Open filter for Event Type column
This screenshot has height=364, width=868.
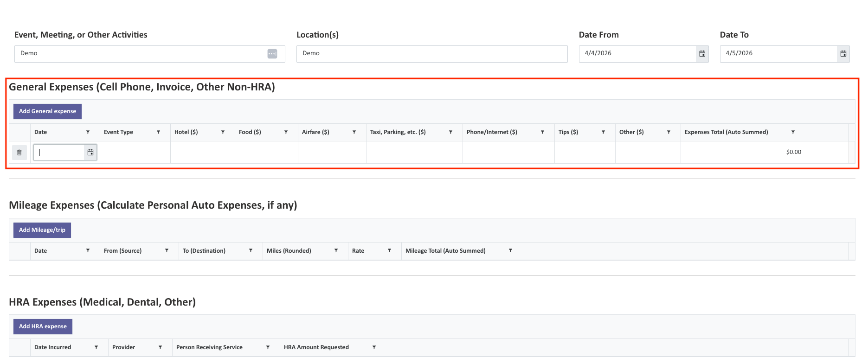pos(158,132)
